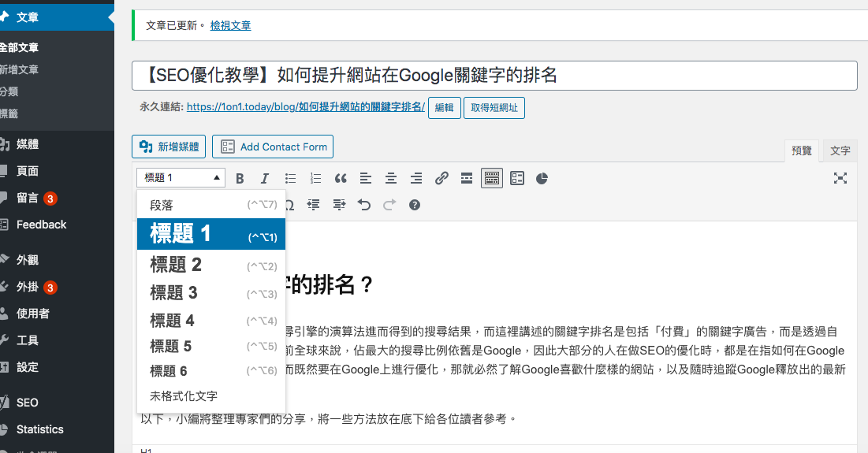This screenshot has height=453, width=868.
Task: Insert a blockquote
Action: tap(341, 179)
